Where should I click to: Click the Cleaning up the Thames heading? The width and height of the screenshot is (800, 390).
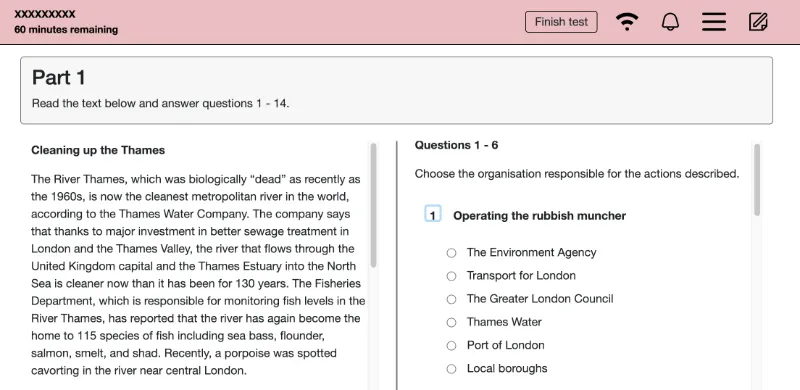[x=98, y=150]
